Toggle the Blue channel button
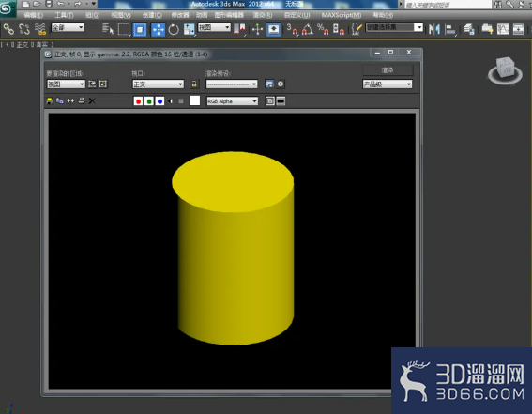532x414 pixels. pos(160,101)
